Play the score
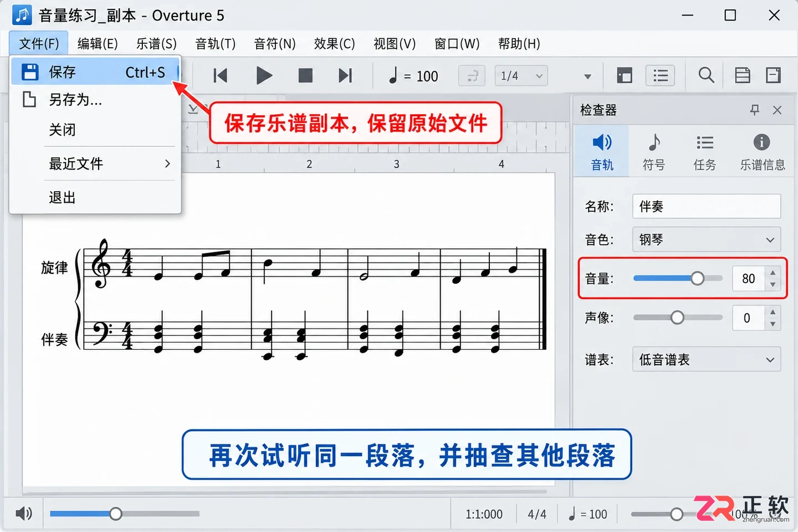798x532 pixels. tap(264, 75)
